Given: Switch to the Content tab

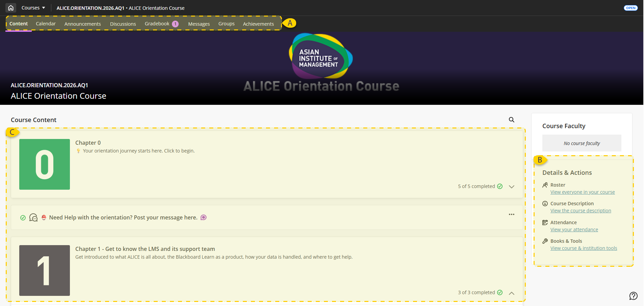Looking at the screenshot, I should (19, 24).
